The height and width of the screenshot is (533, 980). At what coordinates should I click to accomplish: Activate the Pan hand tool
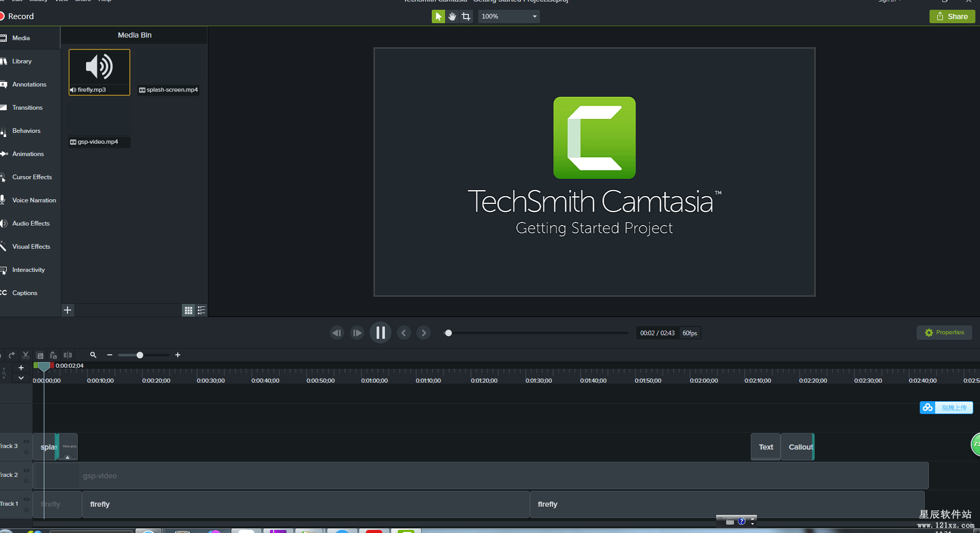(x=452, y=16)
